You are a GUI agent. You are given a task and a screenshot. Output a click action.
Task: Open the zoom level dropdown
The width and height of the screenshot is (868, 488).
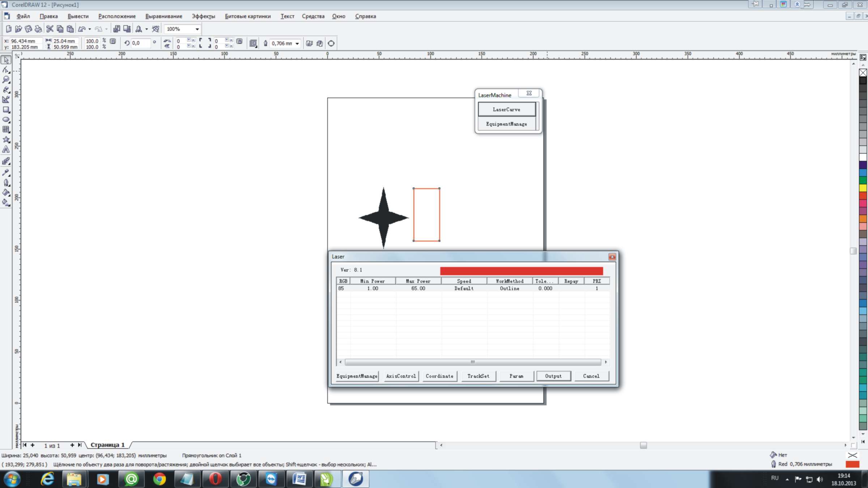click(197, 29)
